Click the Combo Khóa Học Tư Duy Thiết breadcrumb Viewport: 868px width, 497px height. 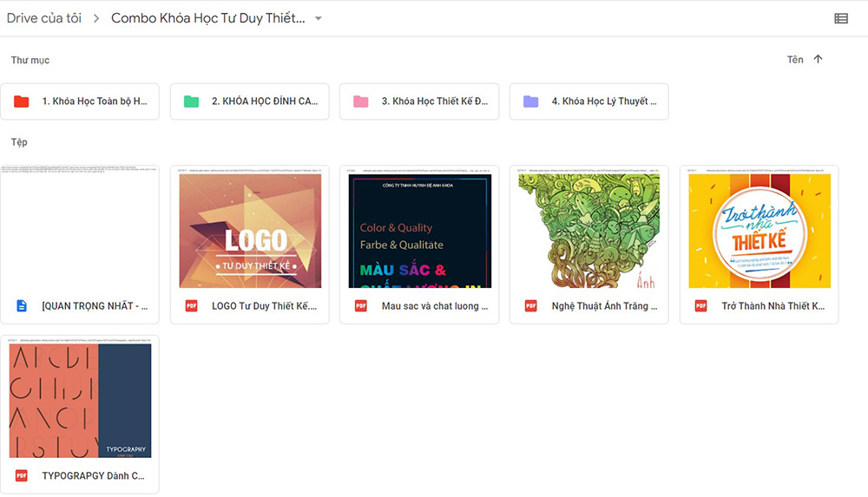[x=208, y=18]
